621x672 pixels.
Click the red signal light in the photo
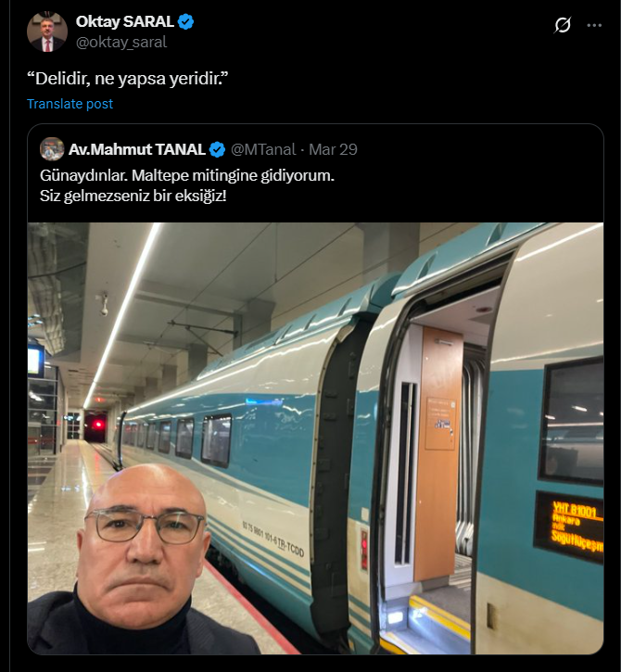[x=98, y=425]
